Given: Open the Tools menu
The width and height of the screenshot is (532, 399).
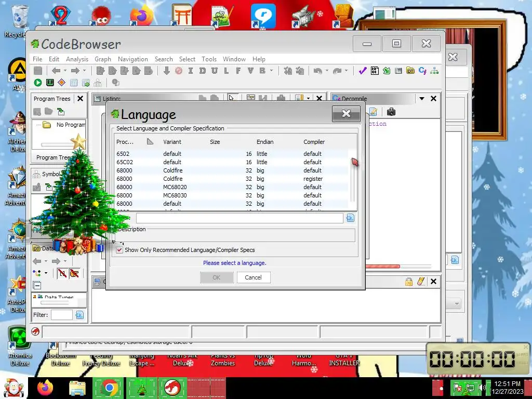Looking at the screenshot, I should point(209,59).
